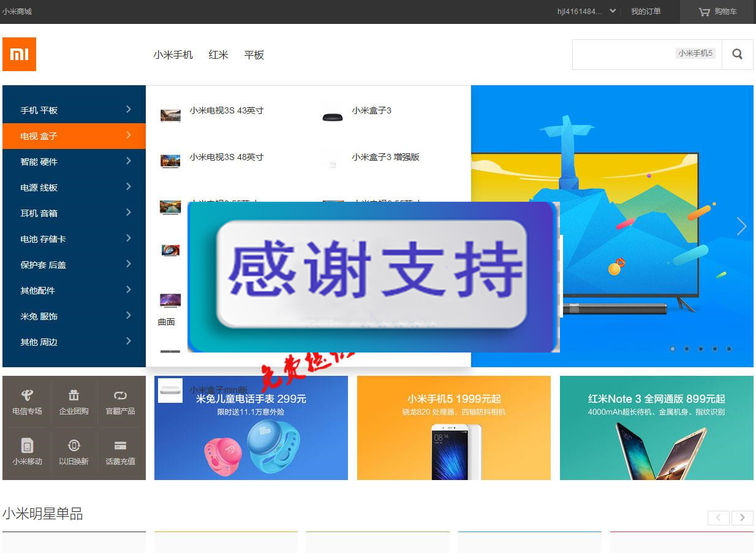Expand the 其他 周边 category chevron
The width and height of the screenshot is (756, 553).
click(x=129, y=341)
